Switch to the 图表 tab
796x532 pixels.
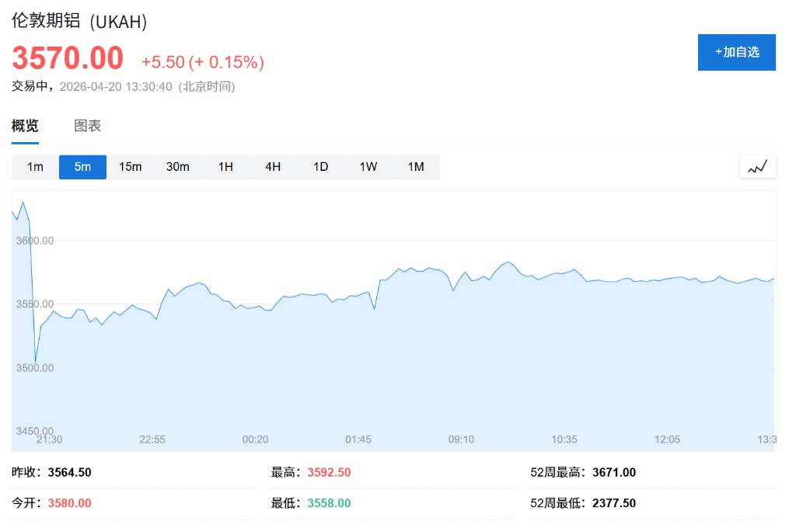(x=87, y=126)
